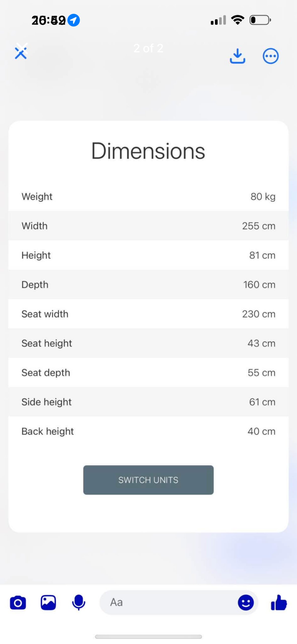Image resolution: width=297 pixels, height=644 pixels.
Task: Tap the battery icon in status bar
Action: (260, 20)
